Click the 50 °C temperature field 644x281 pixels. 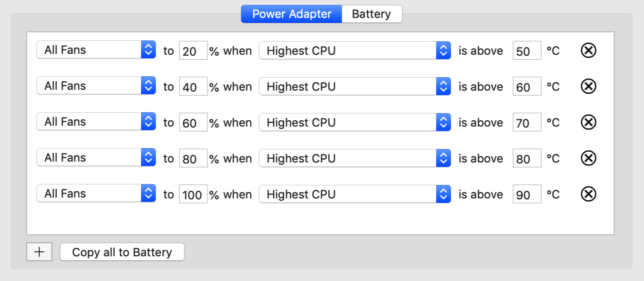[x=527, y=51]
